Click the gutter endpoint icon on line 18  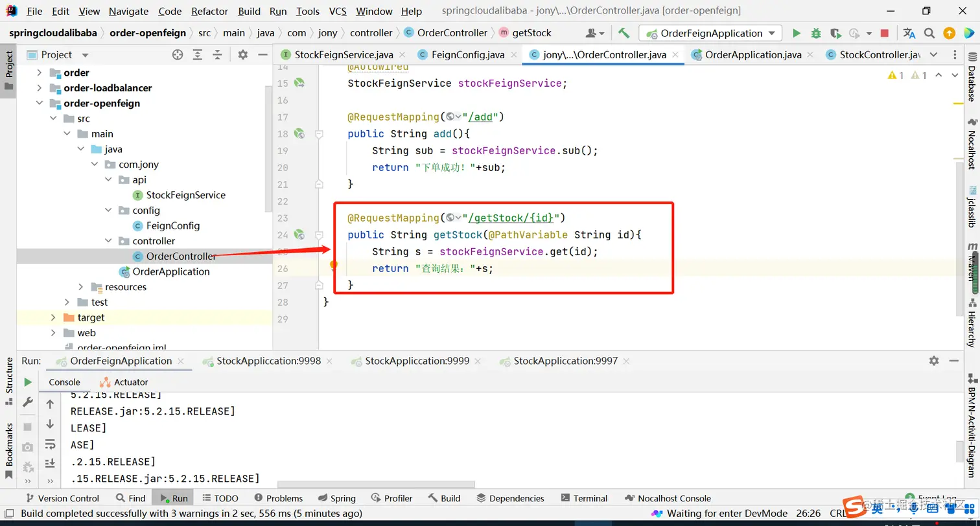[x=299, y=133]
